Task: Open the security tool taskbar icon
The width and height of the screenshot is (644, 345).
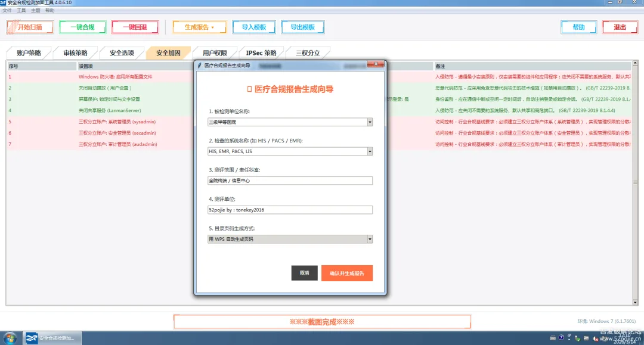Action: click(52, 338)
